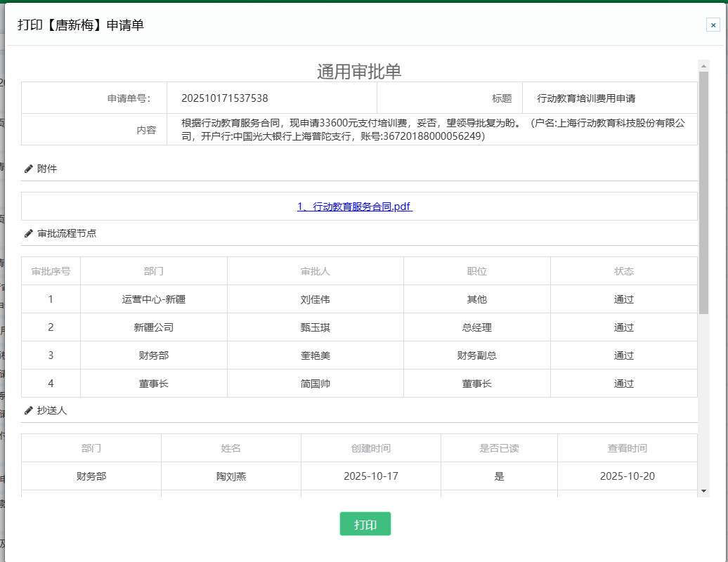Viewport: 728px width, 562px height.
Task: Click the scrollbar down arrow
Action: pos(703,490)
